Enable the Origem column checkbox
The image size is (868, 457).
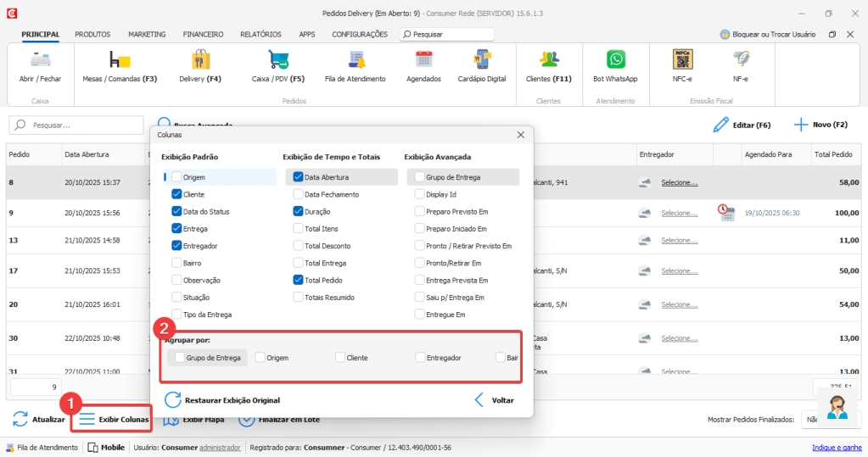pyautogui.click(x=176, y=177)
